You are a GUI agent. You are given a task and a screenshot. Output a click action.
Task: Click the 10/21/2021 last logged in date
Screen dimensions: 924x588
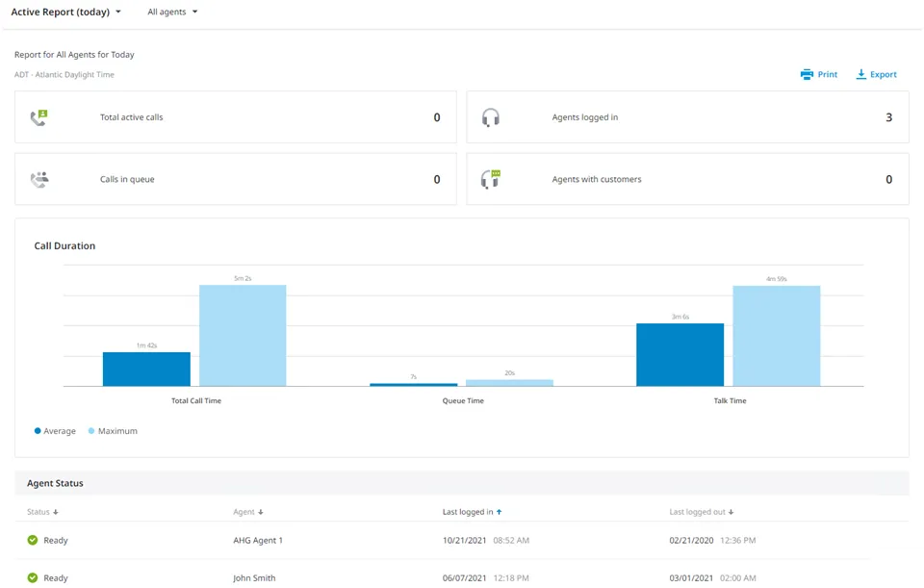coord(464,540)
